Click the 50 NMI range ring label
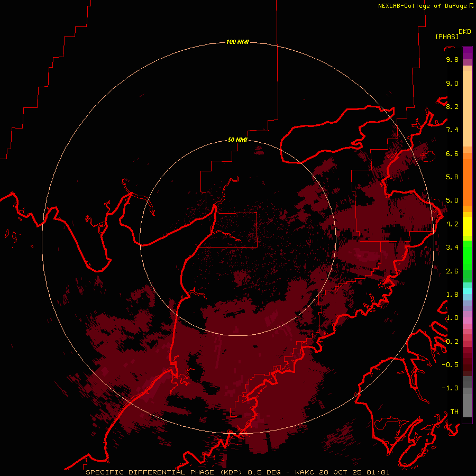 [237, 140]
